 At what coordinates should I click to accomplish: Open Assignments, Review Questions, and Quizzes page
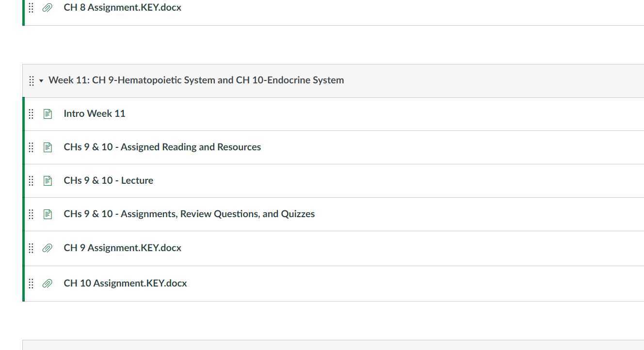(189, 214)
